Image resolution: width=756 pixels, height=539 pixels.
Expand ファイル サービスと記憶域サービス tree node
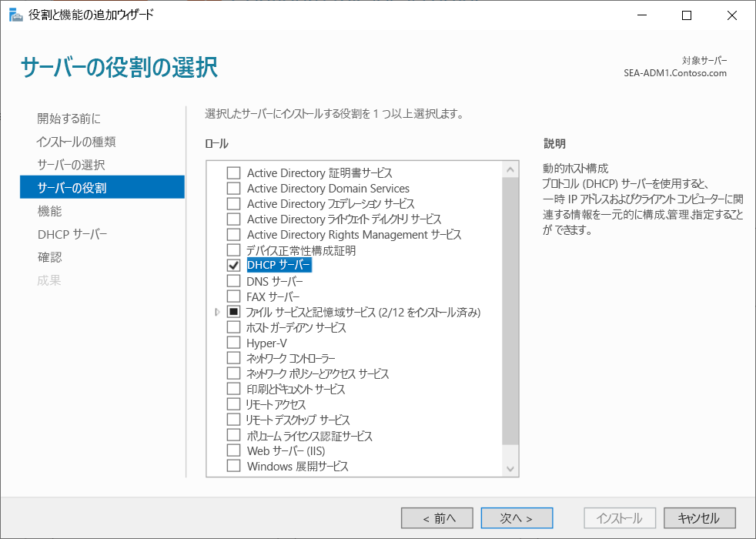[x=217, y=313]
